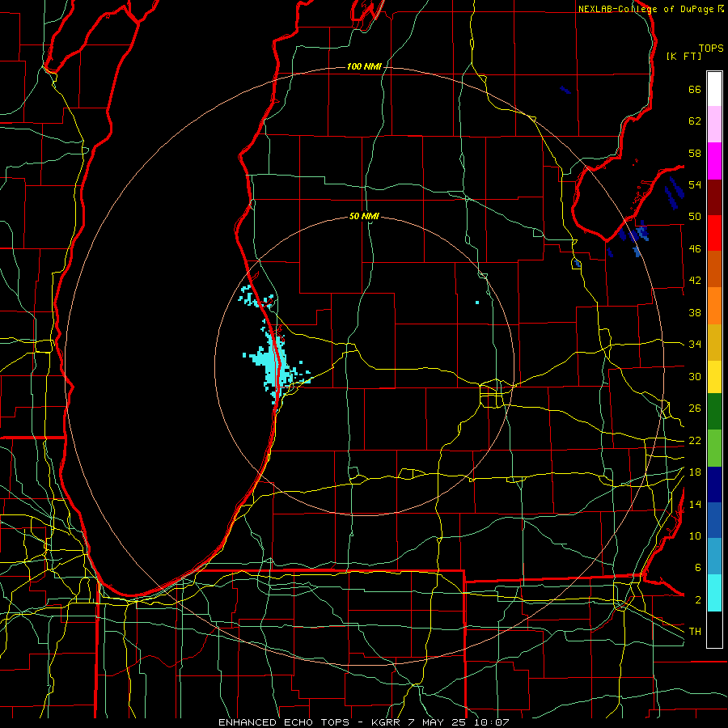Click the NEXLAB-College of DuPage label
Image resolution: width=728 pixels, height=728 pixels.
pyautogui.click(x=647, y=9)
